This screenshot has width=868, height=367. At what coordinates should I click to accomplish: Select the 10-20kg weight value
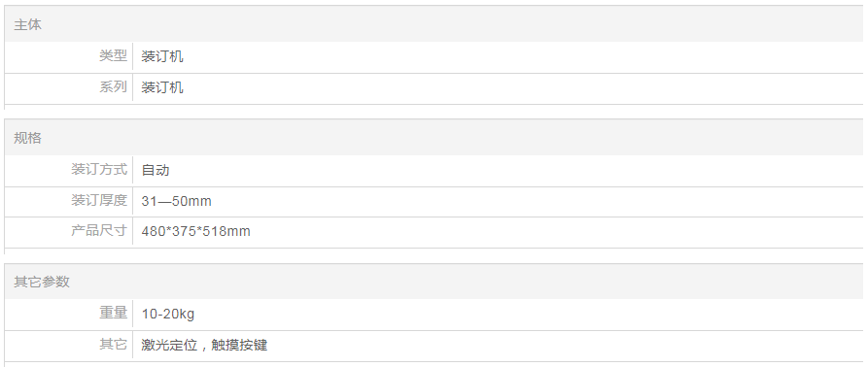pos(168,315)
